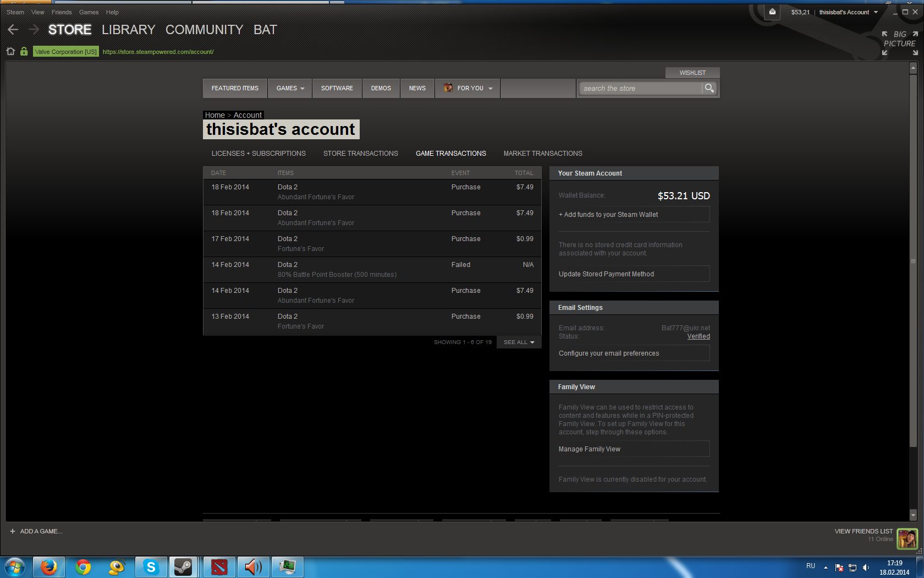Add funds to your Steam Wallet

pos(634,215)
